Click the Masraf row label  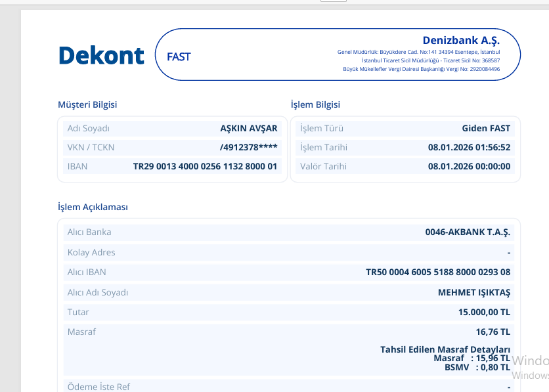click(x=81, y=332)
